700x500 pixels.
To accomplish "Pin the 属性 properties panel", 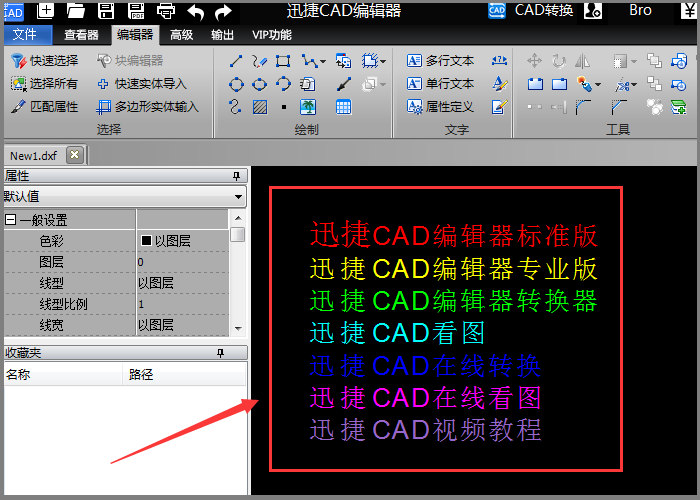I will pos(237,176).
